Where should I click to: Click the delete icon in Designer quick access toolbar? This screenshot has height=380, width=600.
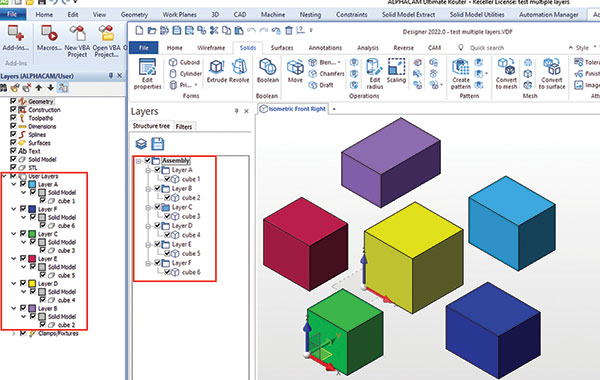[x=289, y=30]
